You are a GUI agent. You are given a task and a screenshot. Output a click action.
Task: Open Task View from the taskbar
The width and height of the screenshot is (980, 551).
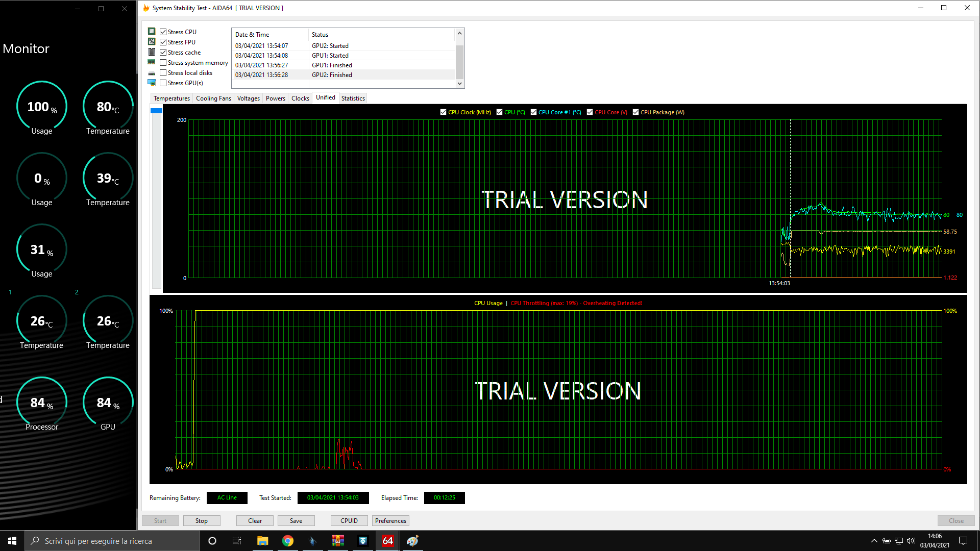point(237,541)
